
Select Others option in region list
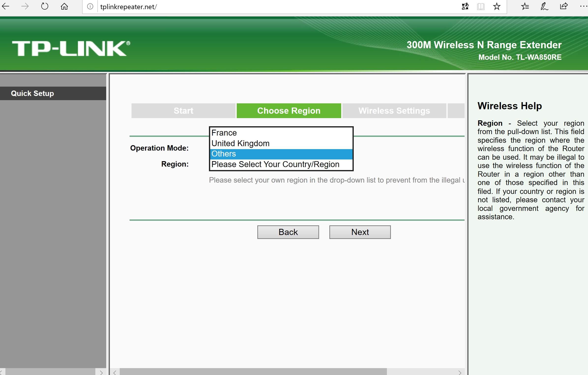(x=281, y=154)
